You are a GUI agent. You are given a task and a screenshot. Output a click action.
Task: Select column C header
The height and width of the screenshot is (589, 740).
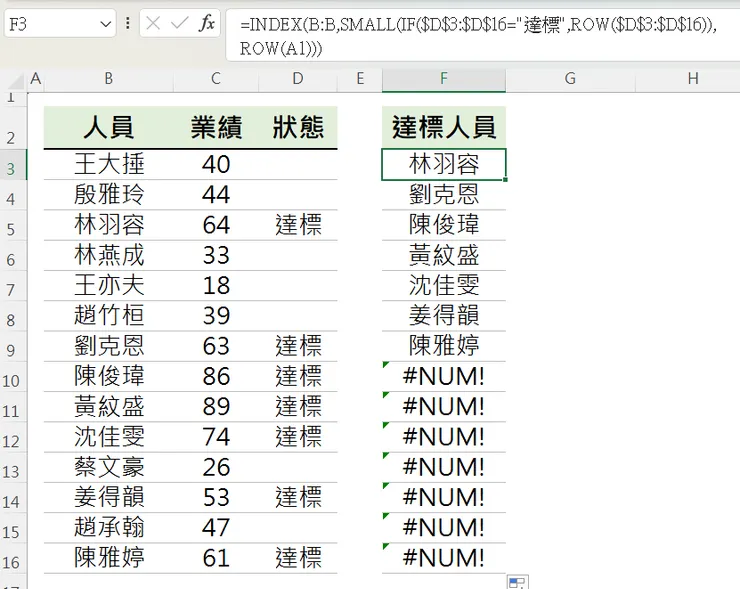(x=216, y=78)
